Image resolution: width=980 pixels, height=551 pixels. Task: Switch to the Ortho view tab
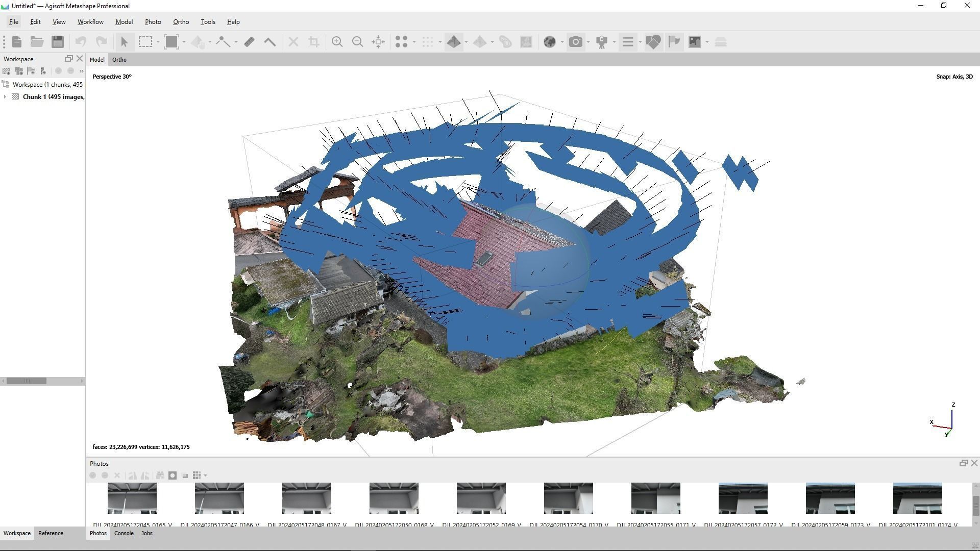coord(119,60)
